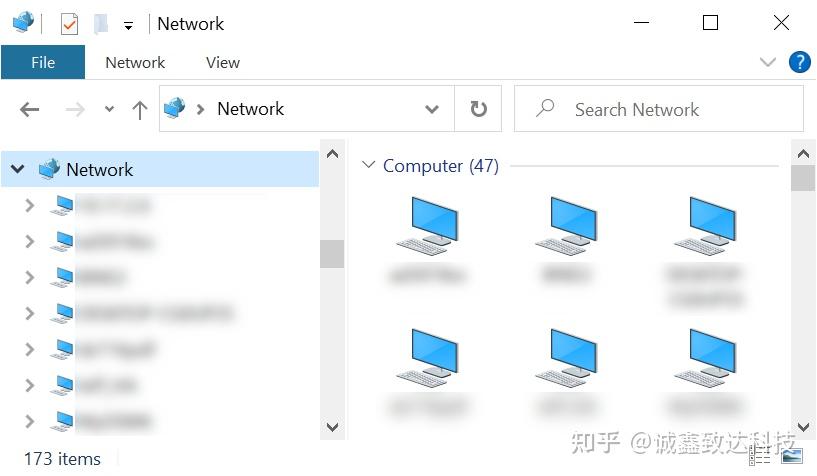Switch to details view icon in status bar
The height and width of the screenshot is (476, 817).
(760, 456)
